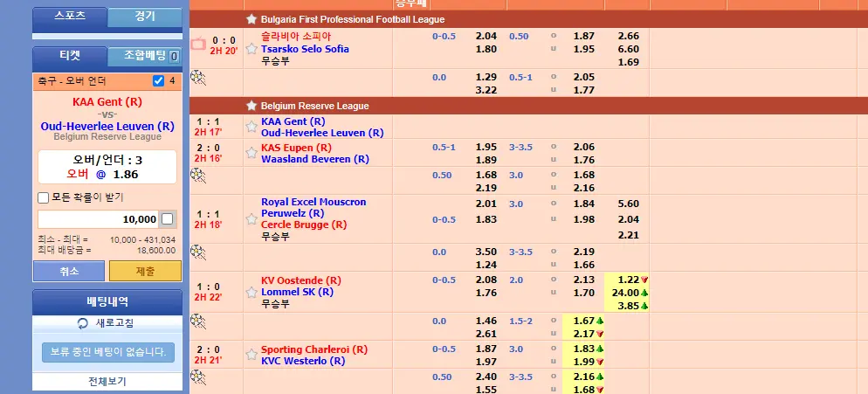Uncheck the 축구 - 오버 언더 ticket checkbox
The height and width of the screenshot is (394, 868).
click(x=158, y=81)
